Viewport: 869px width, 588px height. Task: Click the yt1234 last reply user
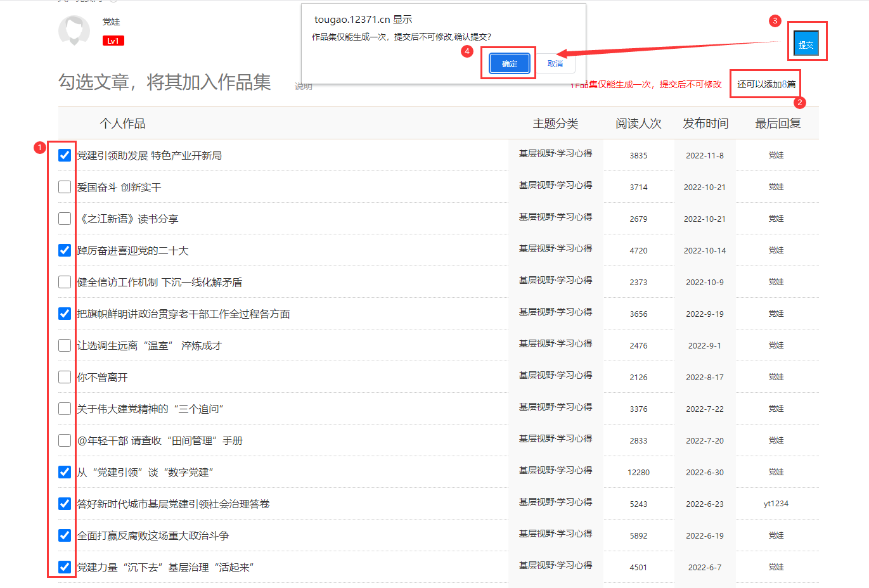(x=776, y=504)
